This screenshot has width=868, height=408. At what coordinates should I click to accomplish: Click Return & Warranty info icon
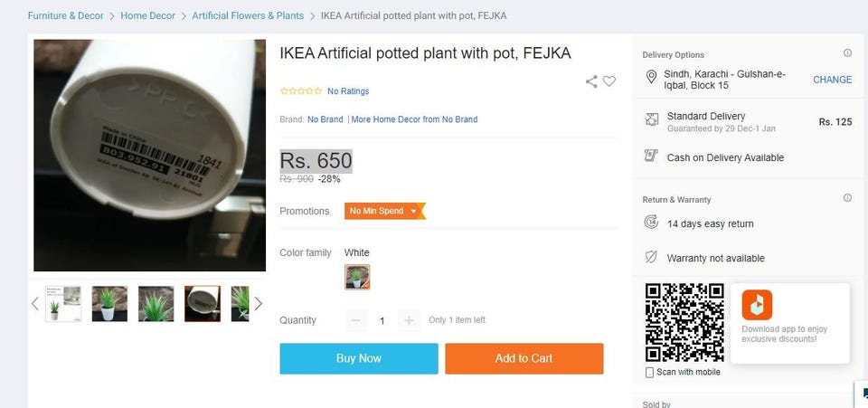(847, 198)
